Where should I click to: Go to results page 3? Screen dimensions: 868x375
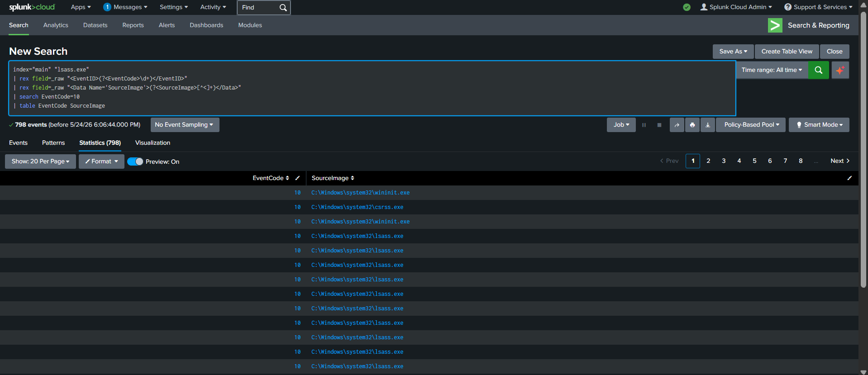[724, 161]
